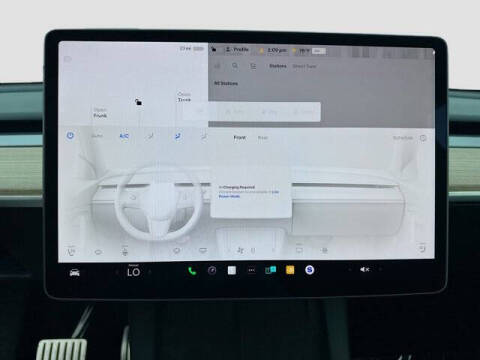The image size is (480, 360).
Task: Tap the 5:09 pm clock in status bar
Action: [x=277, y=50]
